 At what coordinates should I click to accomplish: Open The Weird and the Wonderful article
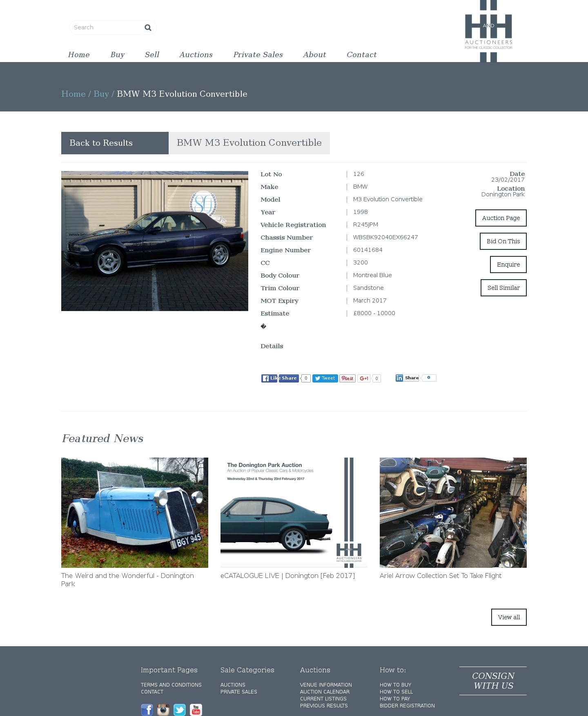[127, 580]
